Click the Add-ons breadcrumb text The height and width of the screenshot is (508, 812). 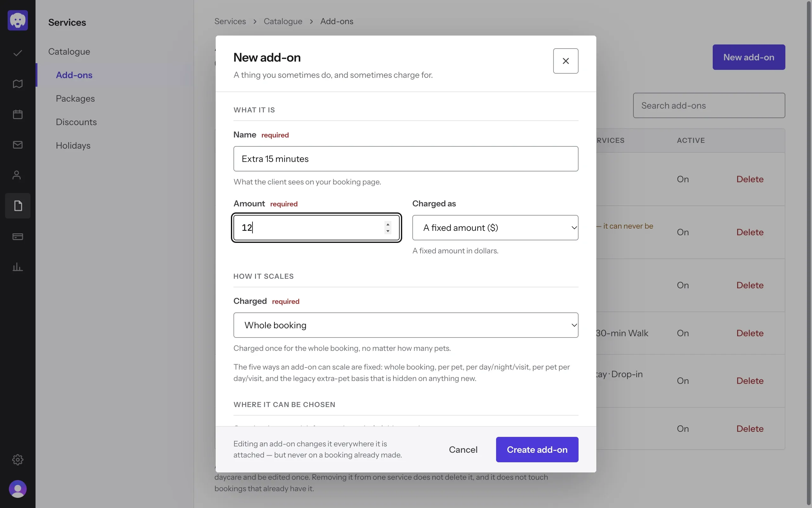point(337,21)
